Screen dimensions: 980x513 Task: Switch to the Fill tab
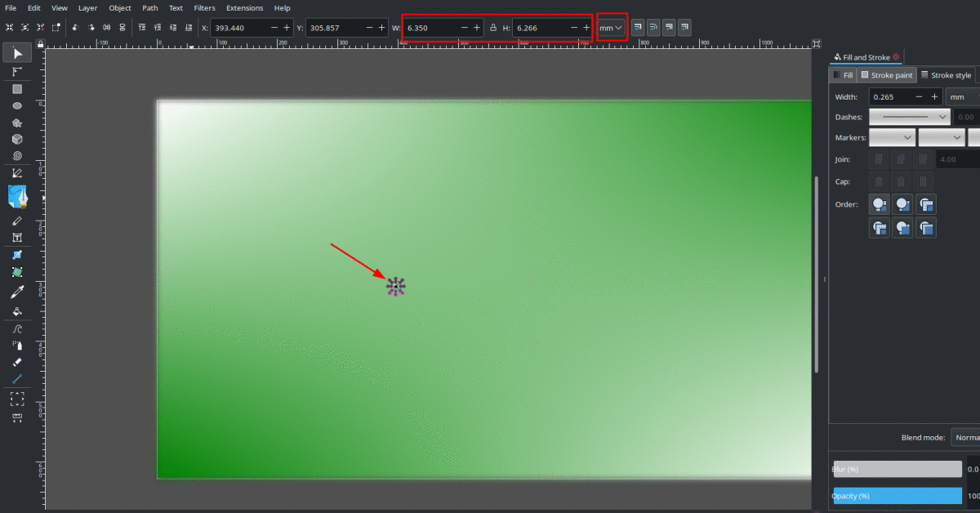coord(843,75)
